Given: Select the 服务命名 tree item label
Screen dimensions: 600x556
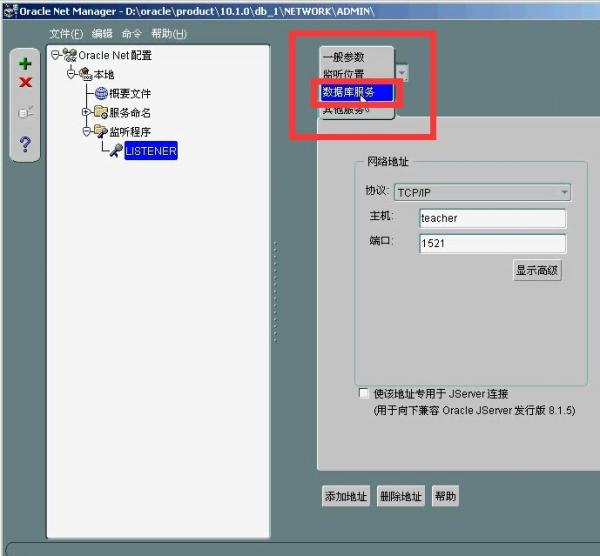Looking at the screenshot, I should (130, 113).
